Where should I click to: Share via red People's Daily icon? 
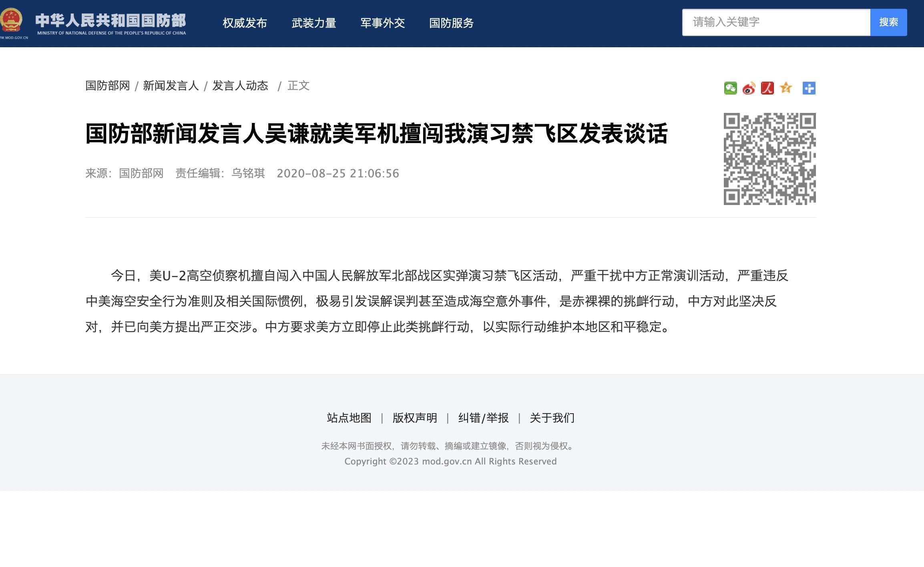[767, 88]
